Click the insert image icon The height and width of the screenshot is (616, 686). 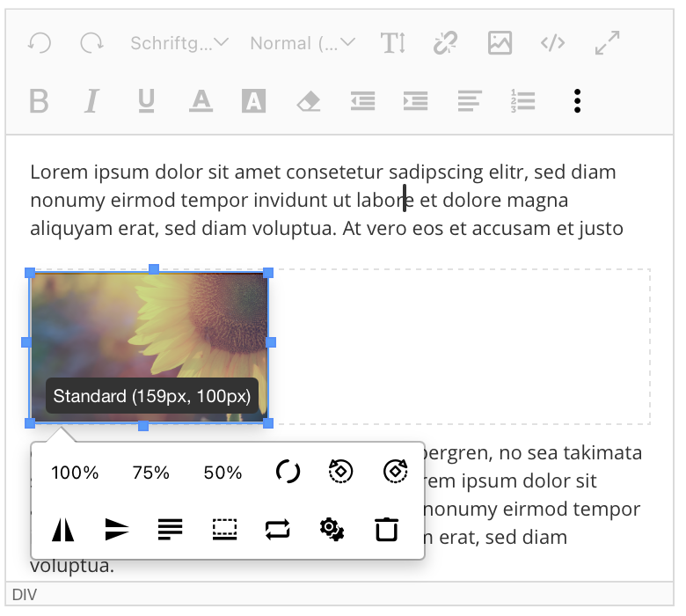(500, 43)
